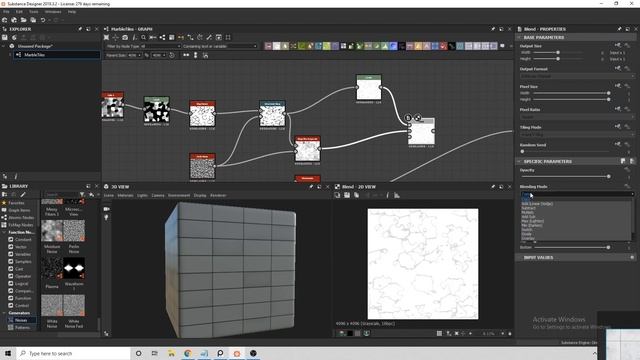Click the fit-graph icon at graph toolbar start
The width and height of the screenshot is (640, 360).
click(106, 38)
